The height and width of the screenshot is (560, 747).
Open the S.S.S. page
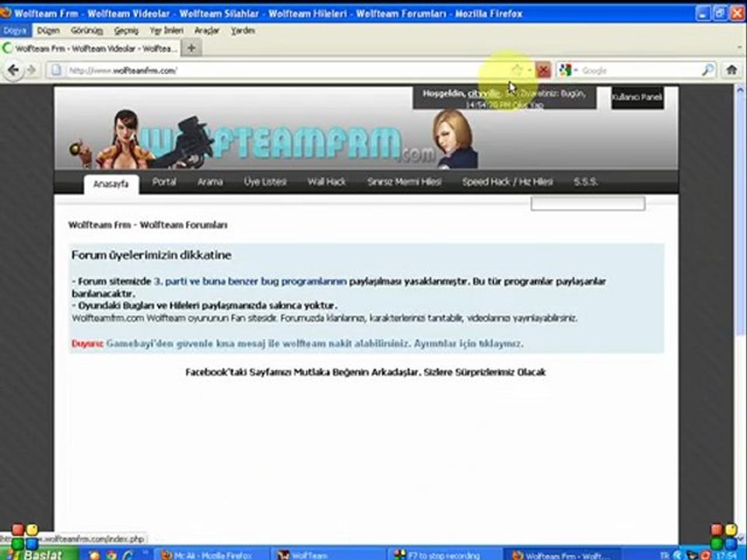pyautogui.click(x=585, y=181)
